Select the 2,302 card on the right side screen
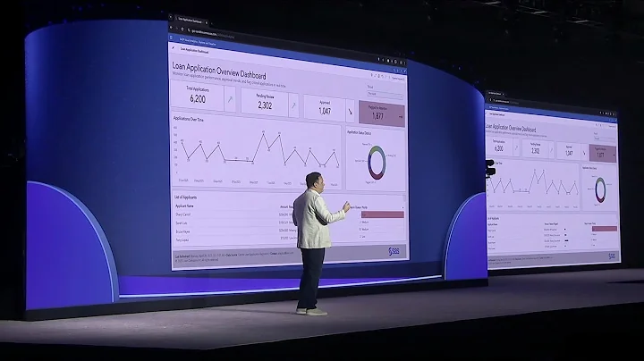 click(x=535, y=149)
